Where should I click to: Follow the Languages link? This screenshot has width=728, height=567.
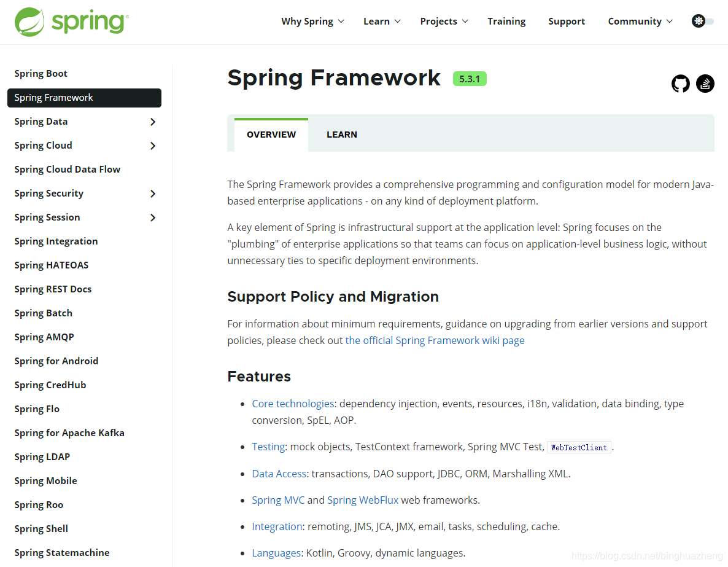[x=276, y=553]
